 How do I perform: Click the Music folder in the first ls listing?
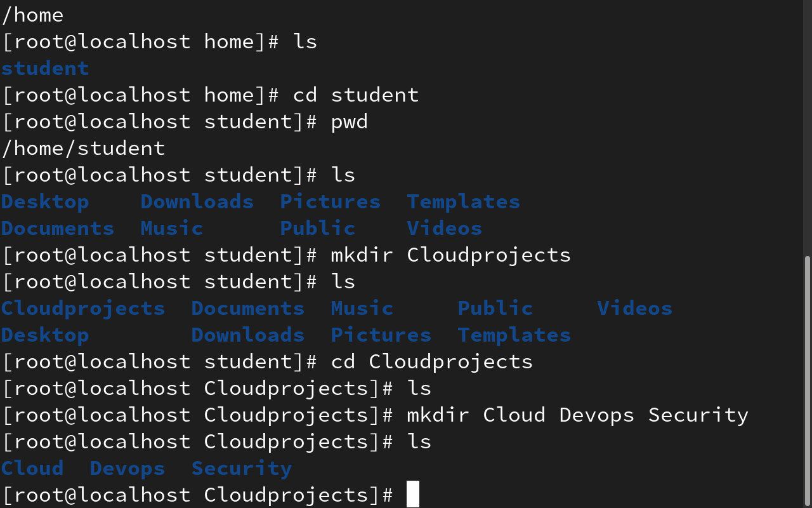tap(172, 228)
